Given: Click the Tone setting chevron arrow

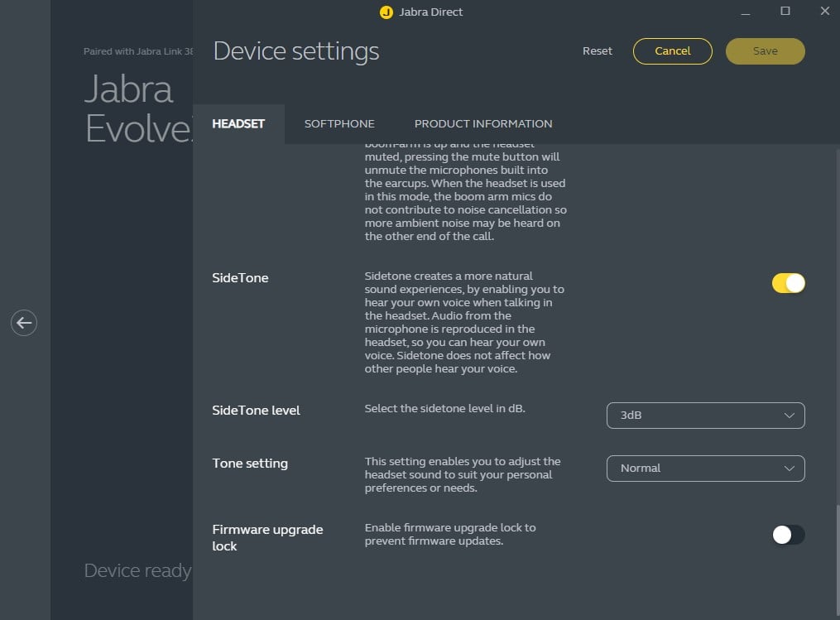Looking at the screenshot, I should (x=789, y=469).
